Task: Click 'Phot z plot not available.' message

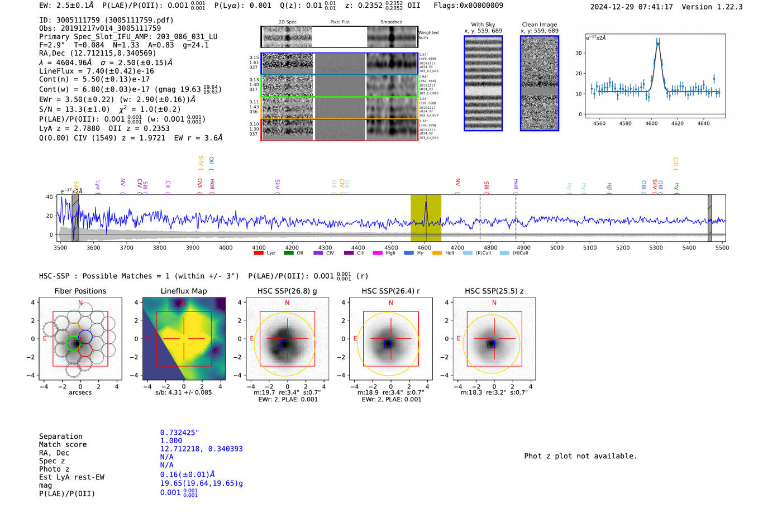Action: [x=580, y=456]
